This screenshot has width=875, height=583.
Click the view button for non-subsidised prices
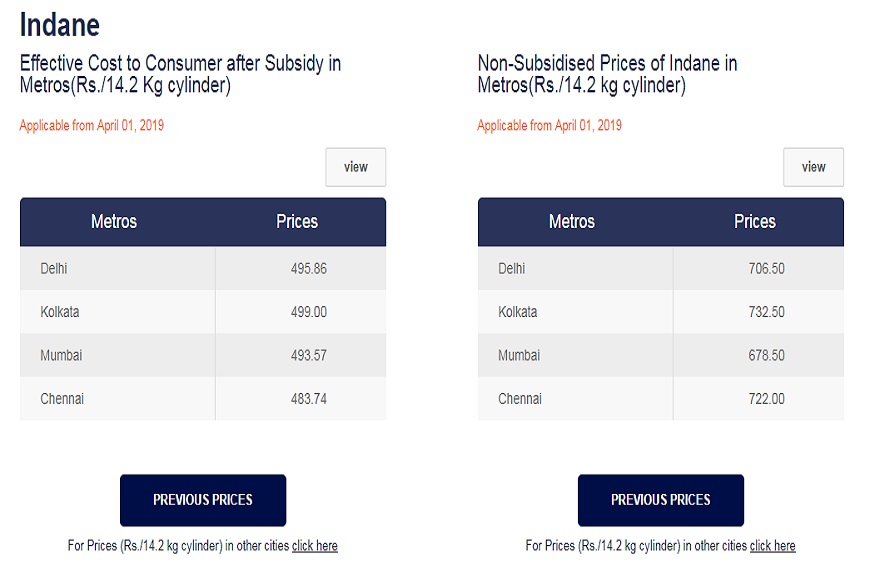click(x=813, y=167)
